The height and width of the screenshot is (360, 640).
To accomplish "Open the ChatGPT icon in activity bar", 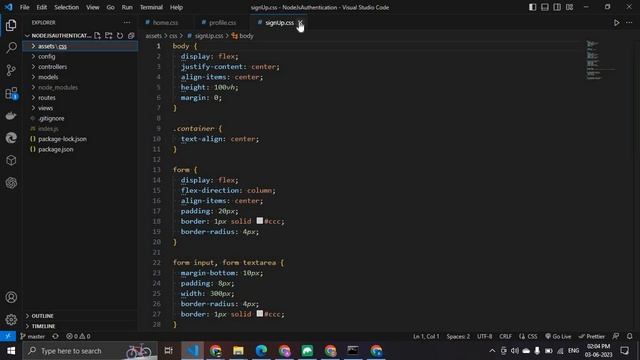I will (x=11, y=183).
